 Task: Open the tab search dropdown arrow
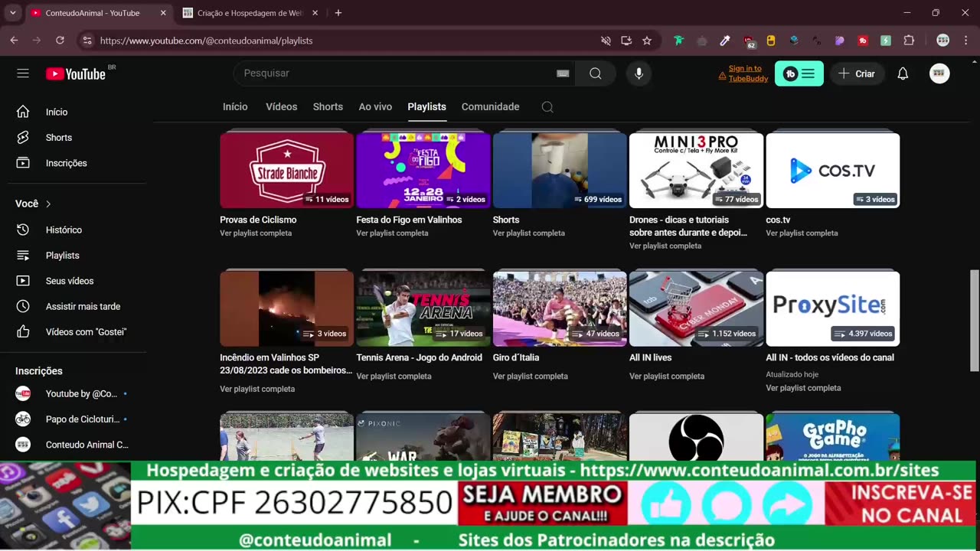[12, 13]
